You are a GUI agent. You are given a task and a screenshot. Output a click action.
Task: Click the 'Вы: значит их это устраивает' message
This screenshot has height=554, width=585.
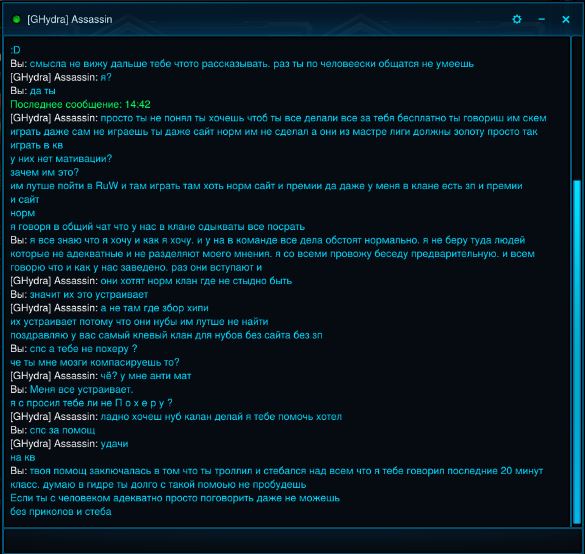pyautogui.click(x=79, y=294)
